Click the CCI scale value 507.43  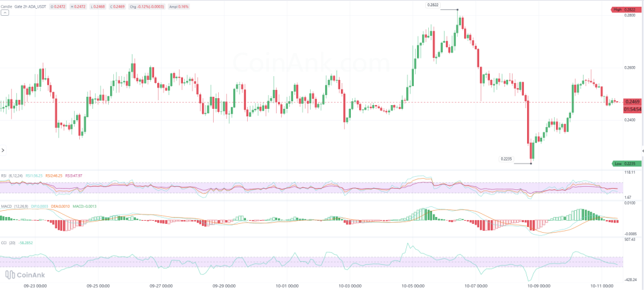click(x=630, y=239)
